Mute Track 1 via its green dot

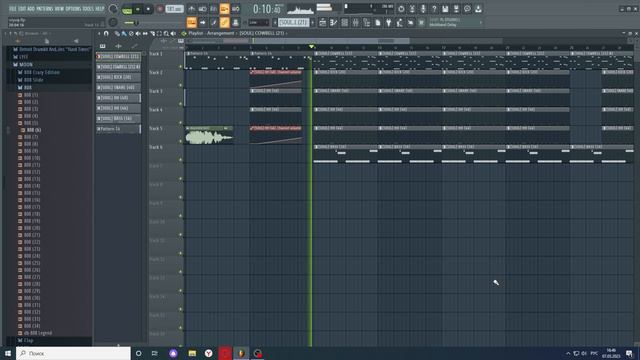pos(181,67)
